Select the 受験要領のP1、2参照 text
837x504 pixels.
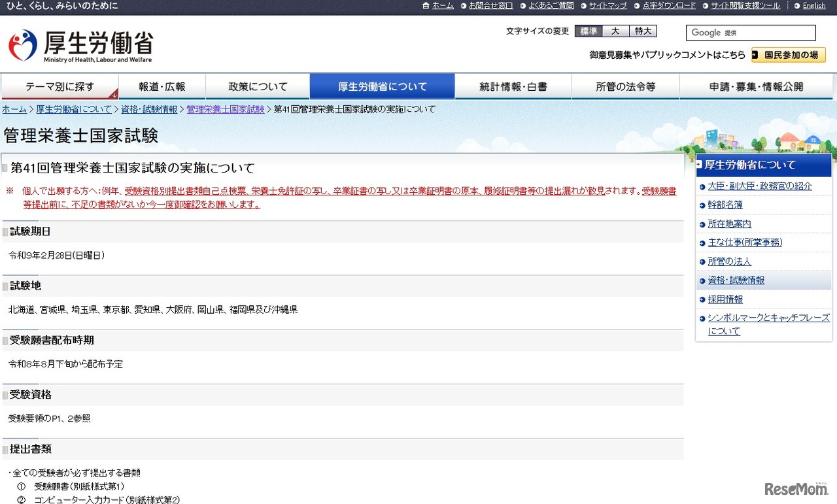[x=49, y=418]
